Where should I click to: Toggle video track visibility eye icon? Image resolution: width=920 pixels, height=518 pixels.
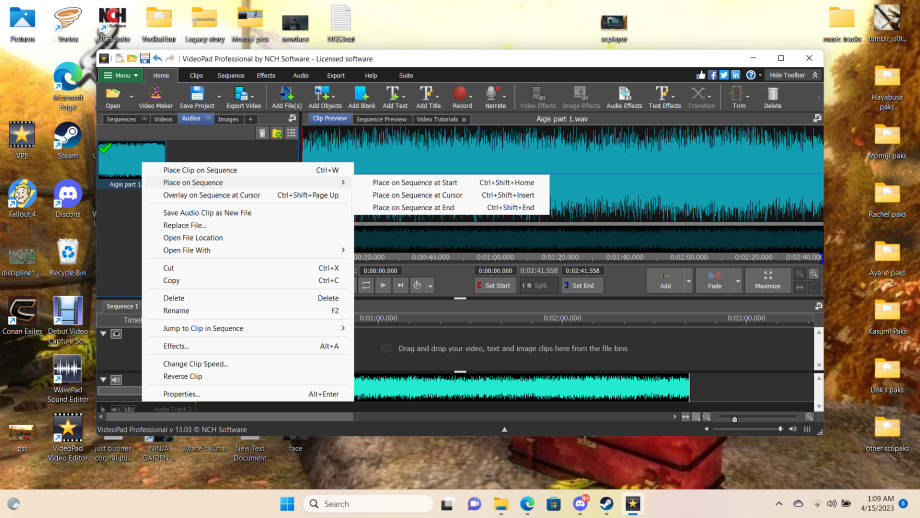116,334
